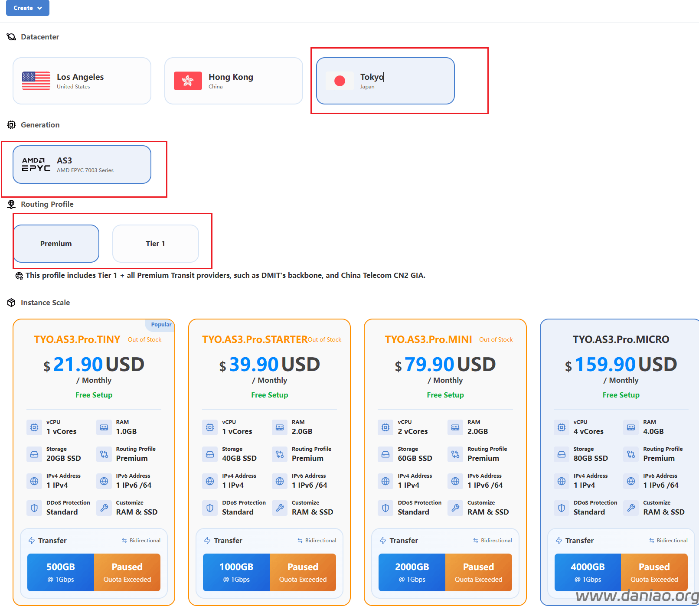Viewport: 699px width, 616px height.
Task: Click the Routing Profile globe icon
Action: (11, 204)
